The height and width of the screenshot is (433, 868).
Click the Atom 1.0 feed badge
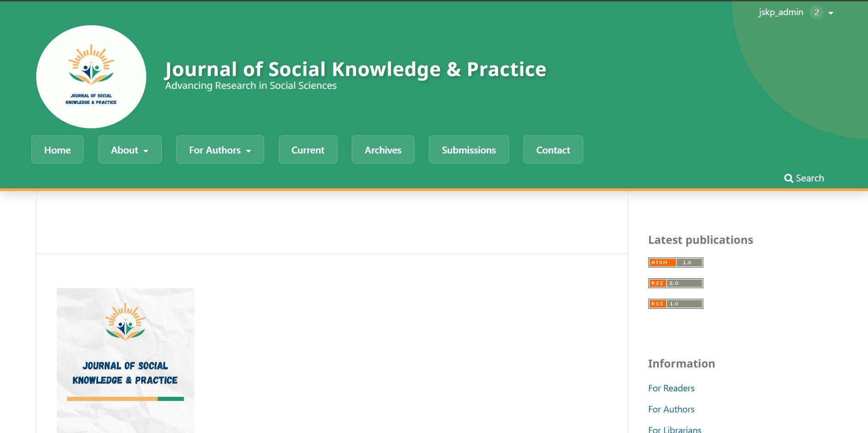click(x=675, y=263)
